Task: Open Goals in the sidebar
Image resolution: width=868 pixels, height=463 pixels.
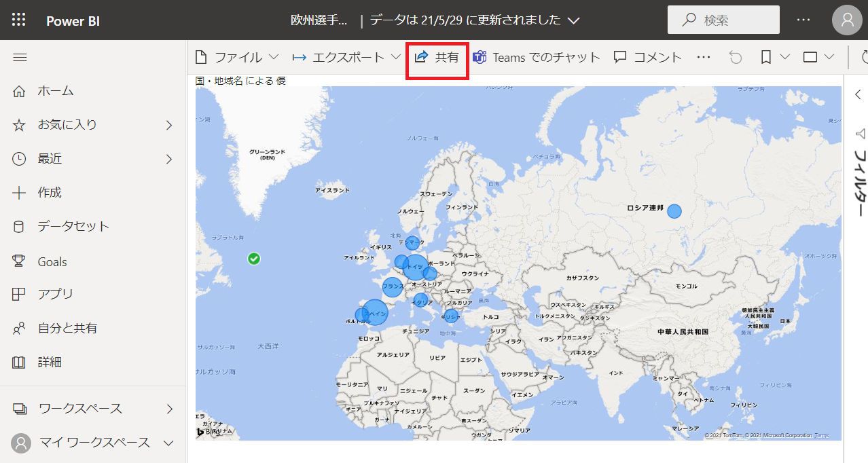Action: [x=52, y=261]
